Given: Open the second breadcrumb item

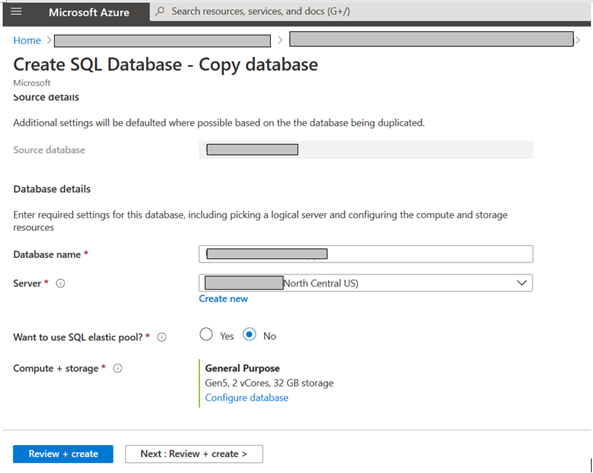Looking at the screenshot, I should click(x=162, y=41).
